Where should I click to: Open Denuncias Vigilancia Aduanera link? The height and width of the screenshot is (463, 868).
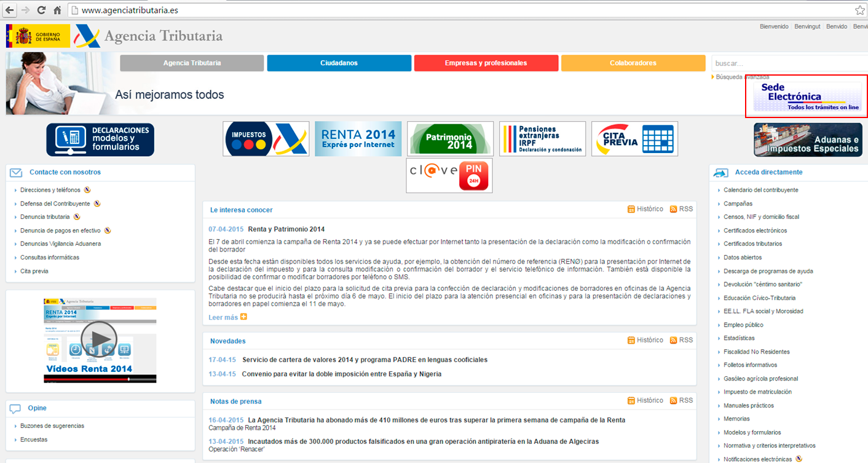click(60, 244)
